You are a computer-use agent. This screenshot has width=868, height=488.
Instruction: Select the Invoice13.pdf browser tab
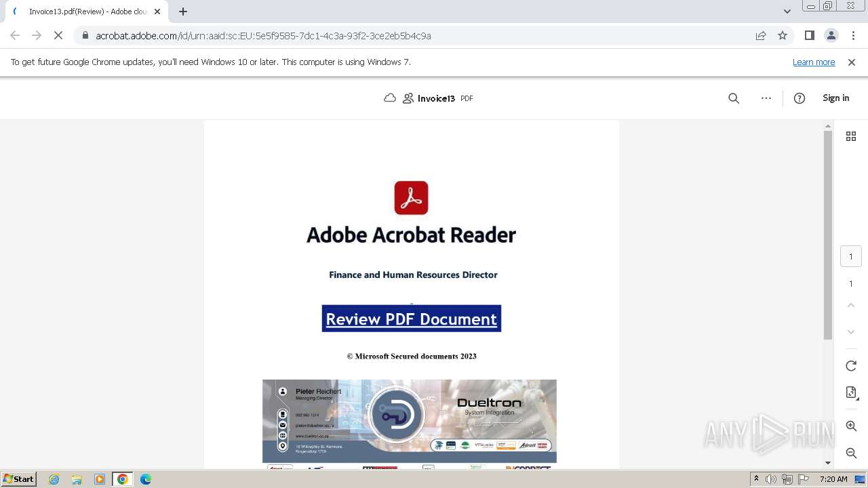pyautogui.click(x=87, y=12)
